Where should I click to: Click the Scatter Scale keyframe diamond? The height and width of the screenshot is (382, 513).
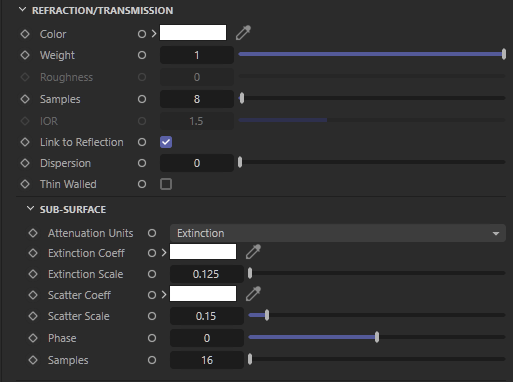[x=33, y=316]
